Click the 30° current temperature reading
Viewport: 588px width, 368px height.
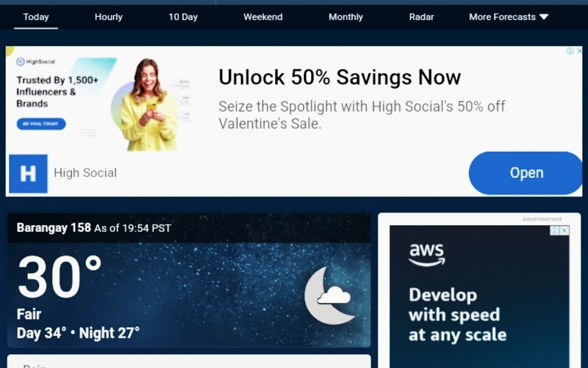[x=60, y=277]
